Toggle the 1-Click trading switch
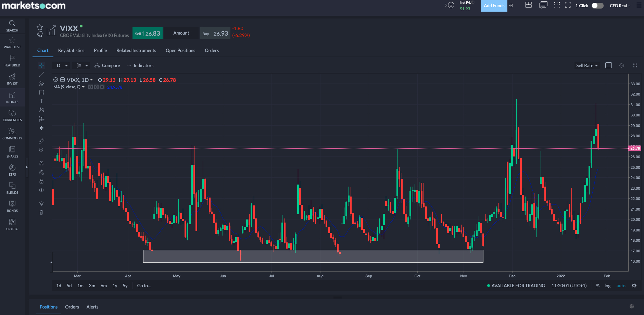Image resolution: width=644 pixels, height=315 pixels. coord(597,5)
